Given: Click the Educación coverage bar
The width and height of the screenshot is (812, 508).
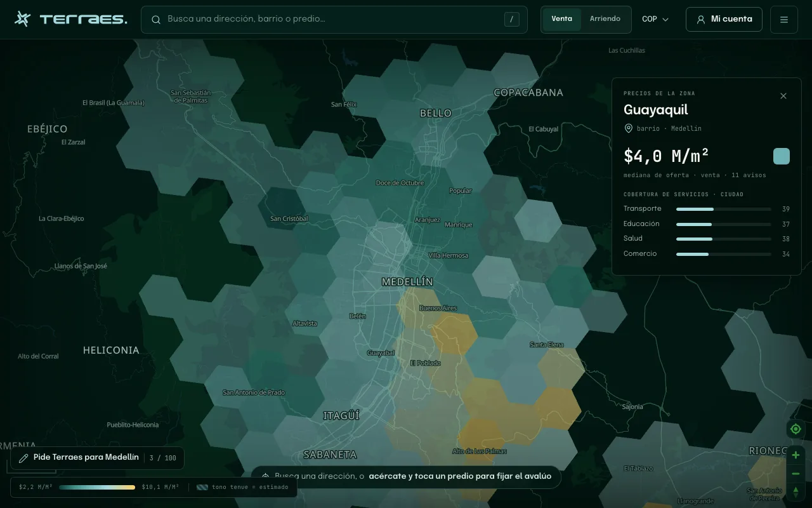Looking at the screenshot, I should (724, 224).
